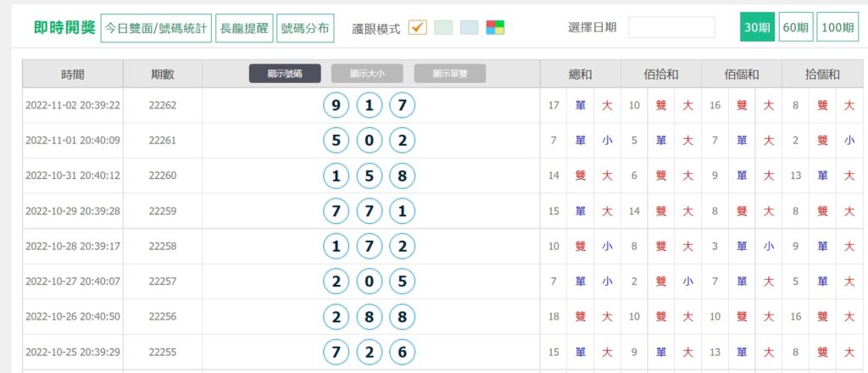Open the 號碼分布 tab
868x373 pixels.
pos(305,27)
